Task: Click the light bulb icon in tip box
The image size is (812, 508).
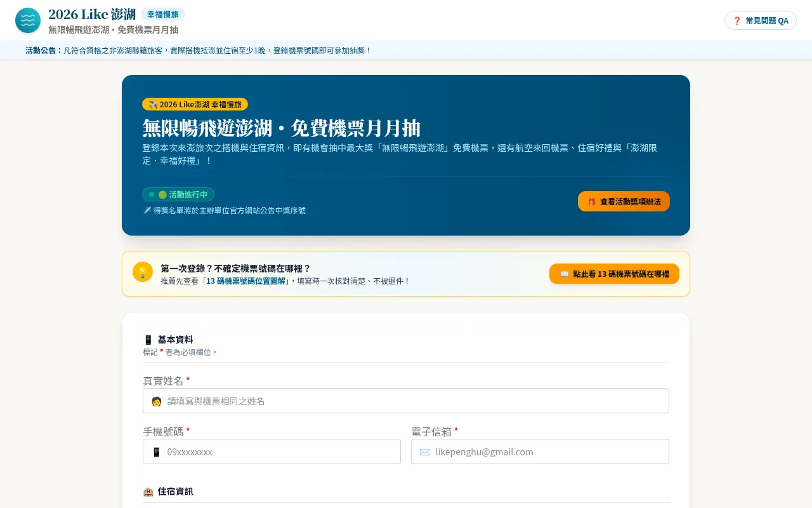Action: (143, 272)
